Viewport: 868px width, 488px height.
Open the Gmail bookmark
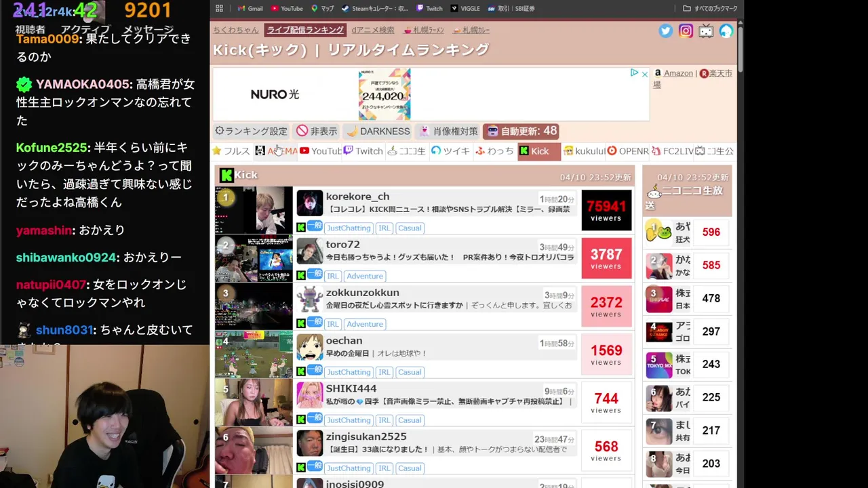pyautogui.click(x=250, y=9)
